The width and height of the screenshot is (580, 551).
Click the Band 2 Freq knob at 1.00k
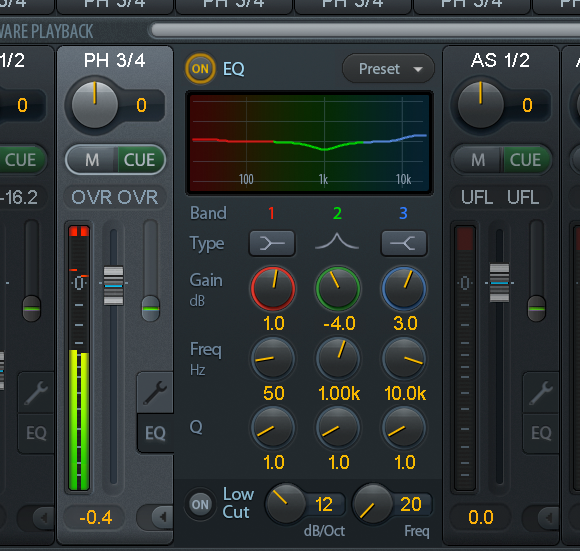[x=338, y=358]
